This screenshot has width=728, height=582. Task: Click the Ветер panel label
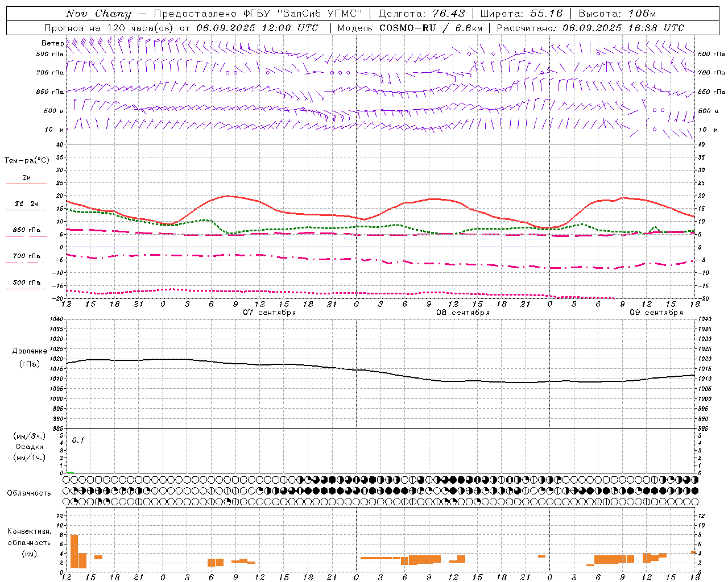(x=53, y=43)
